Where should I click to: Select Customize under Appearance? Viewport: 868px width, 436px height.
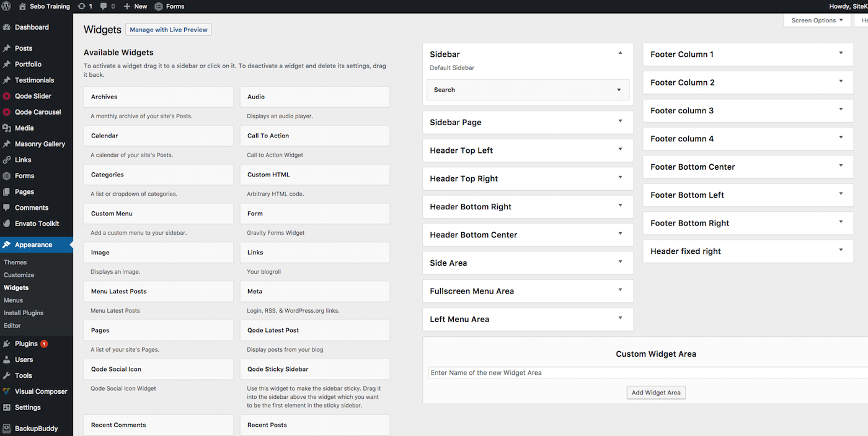coord(19,275)
